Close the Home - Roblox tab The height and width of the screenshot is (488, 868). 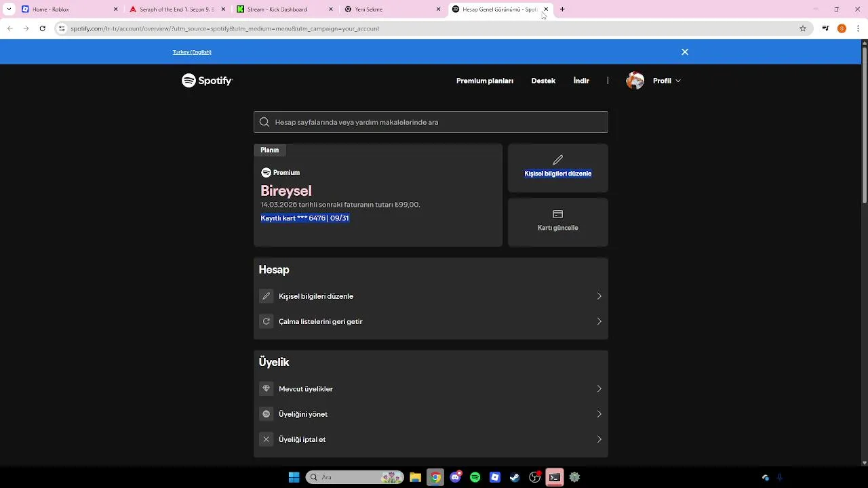pyautogui.click(x=115, y=9)
